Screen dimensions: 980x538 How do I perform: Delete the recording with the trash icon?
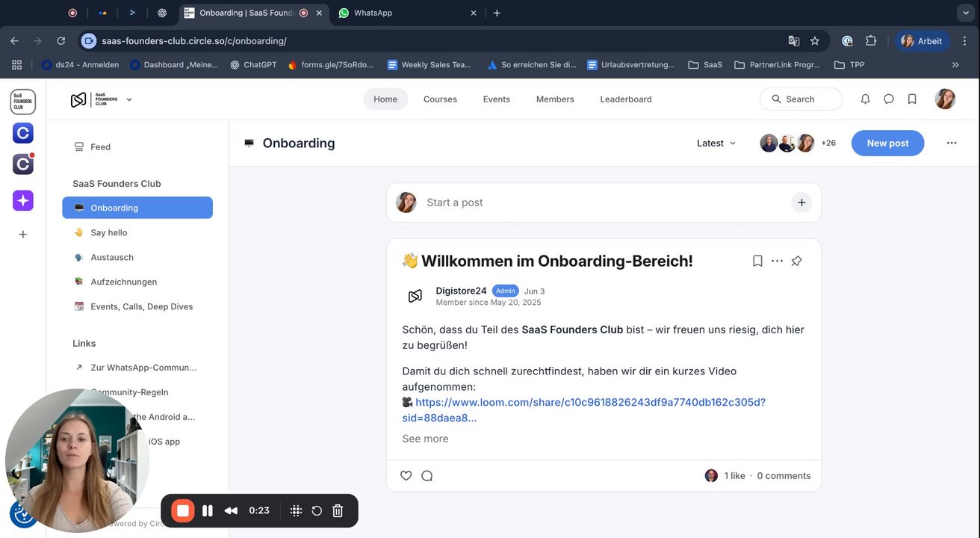tap(338, 510)
